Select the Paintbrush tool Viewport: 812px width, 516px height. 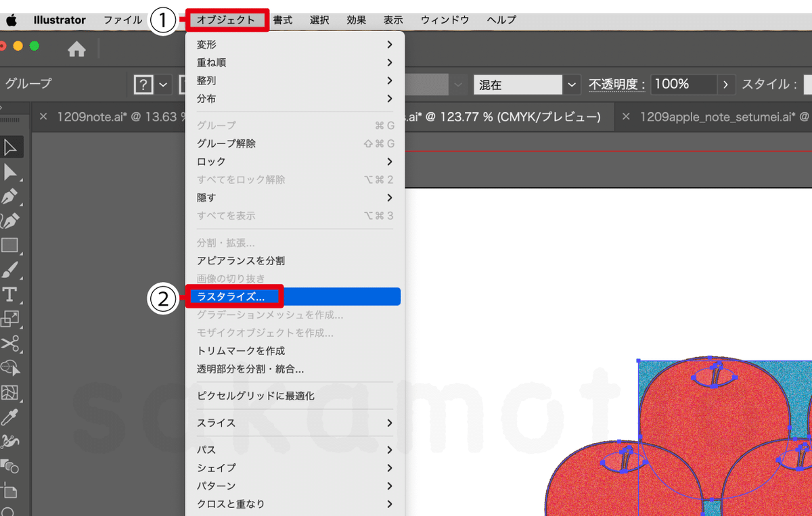tap(10, 270)
